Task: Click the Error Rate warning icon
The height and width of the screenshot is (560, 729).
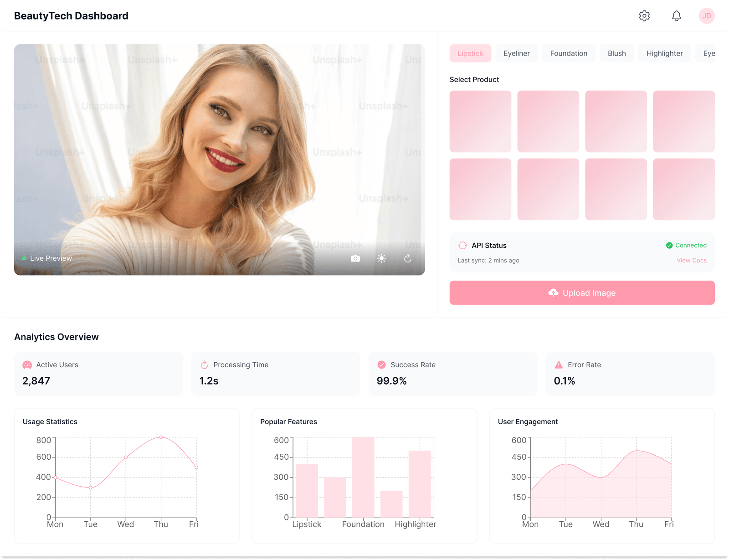Action: coord(559,365)
